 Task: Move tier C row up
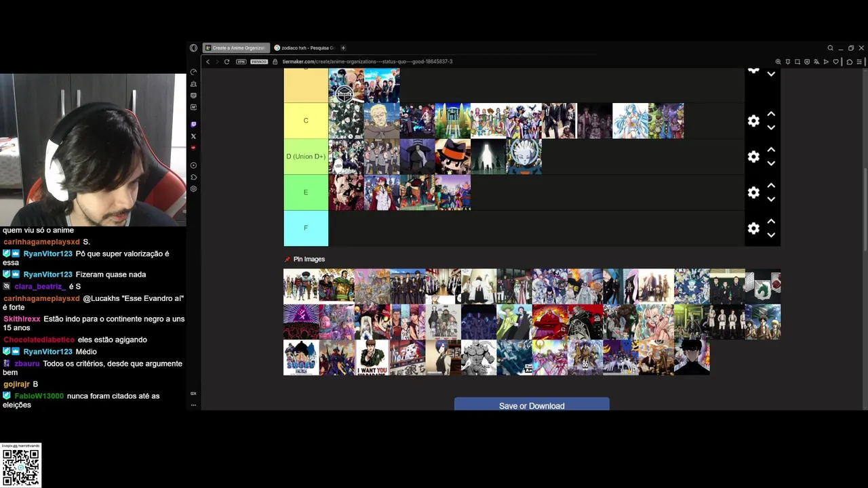click(771, 114)
